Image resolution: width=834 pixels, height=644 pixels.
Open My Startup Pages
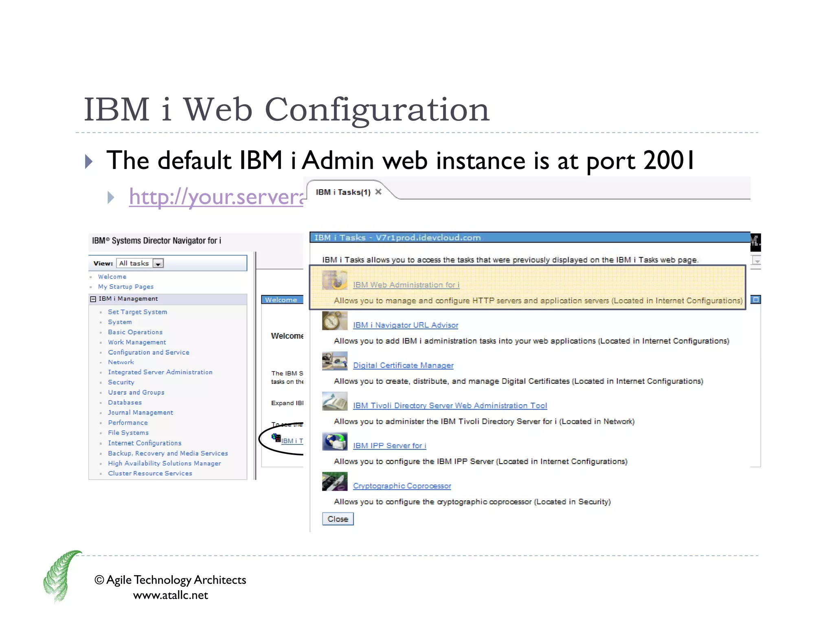[x=126, y=287]
